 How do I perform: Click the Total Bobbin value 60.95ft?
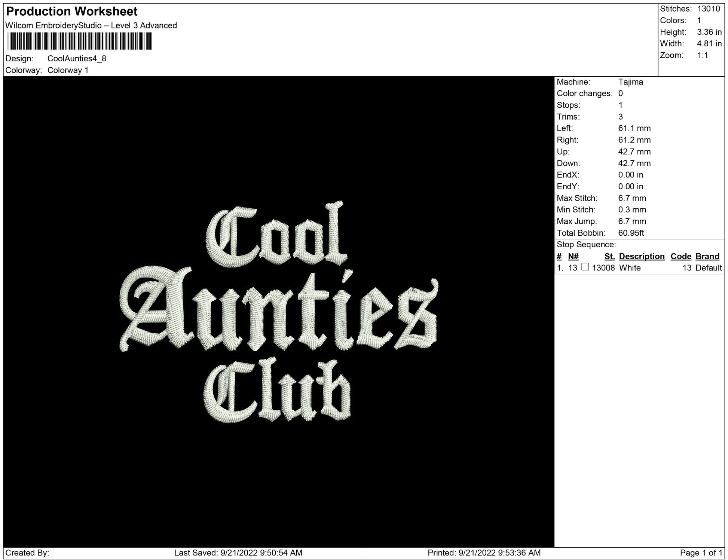[631, 233]
